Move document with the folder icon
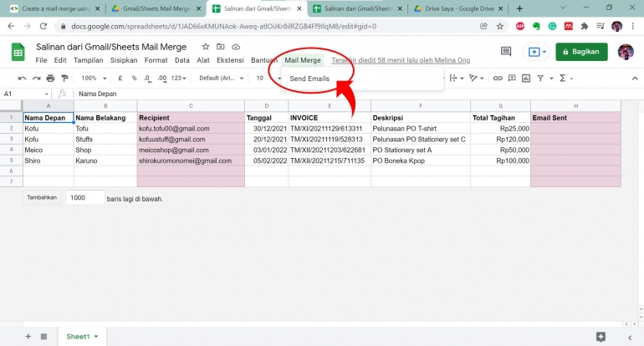Viewport: 644px width, 346px height. pos(221,47)
